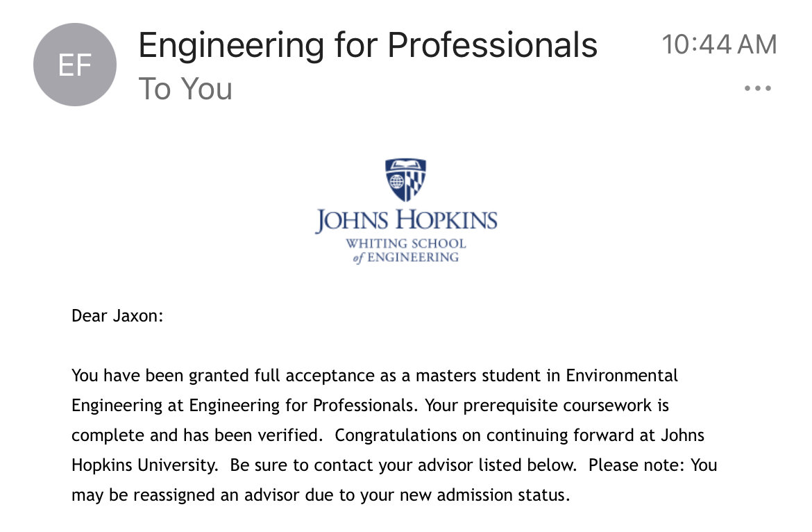
Task: Click the words Hopkins University in the body
Action: 144,465
